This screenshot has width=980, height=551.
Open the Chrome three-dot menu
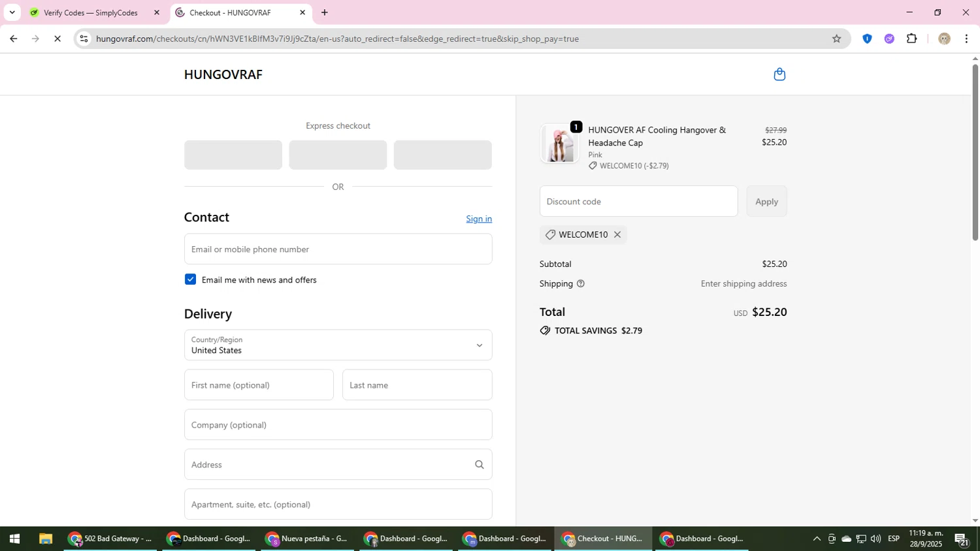pyautogui.click(x=966, y=39)
